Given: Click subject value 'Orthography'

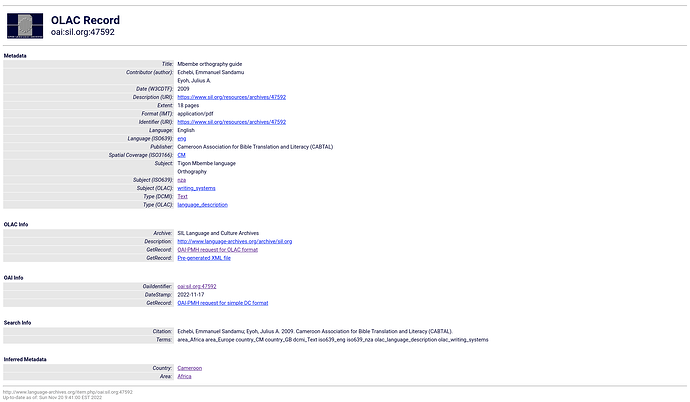Looking at the screenshot, I should point(192,172).
